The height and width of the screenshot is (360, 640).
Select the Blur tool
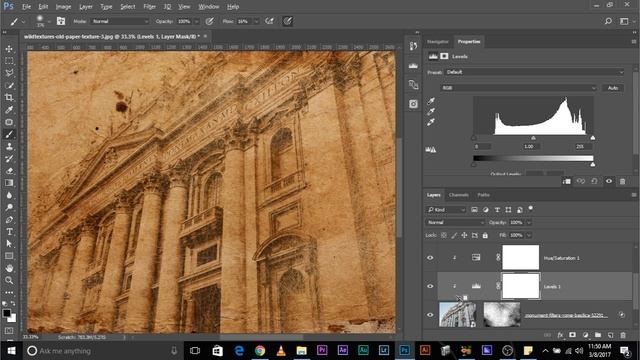[9, 195]
